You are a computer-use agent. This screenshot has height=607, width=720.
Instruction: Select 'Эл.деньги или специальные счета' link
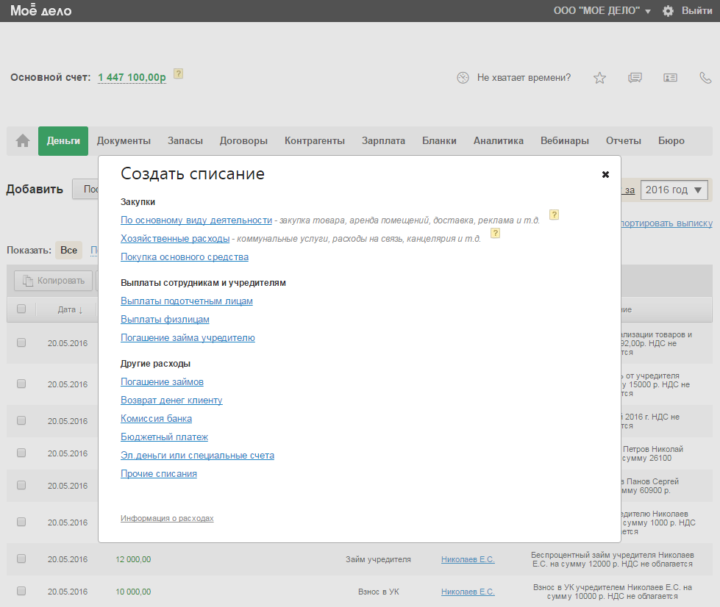click(197, 455)
